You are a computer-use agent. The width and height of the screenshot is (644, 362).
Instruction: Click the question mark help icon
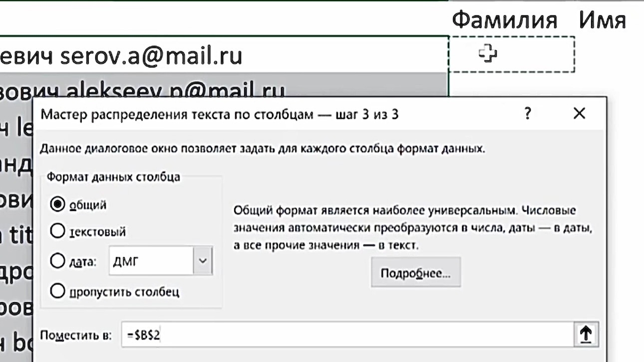[x=528, y=114]
